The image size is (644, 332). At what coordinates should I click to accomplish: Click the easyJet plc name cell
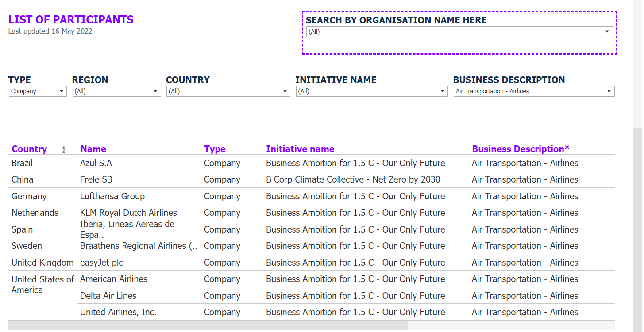tap(101, 263)
